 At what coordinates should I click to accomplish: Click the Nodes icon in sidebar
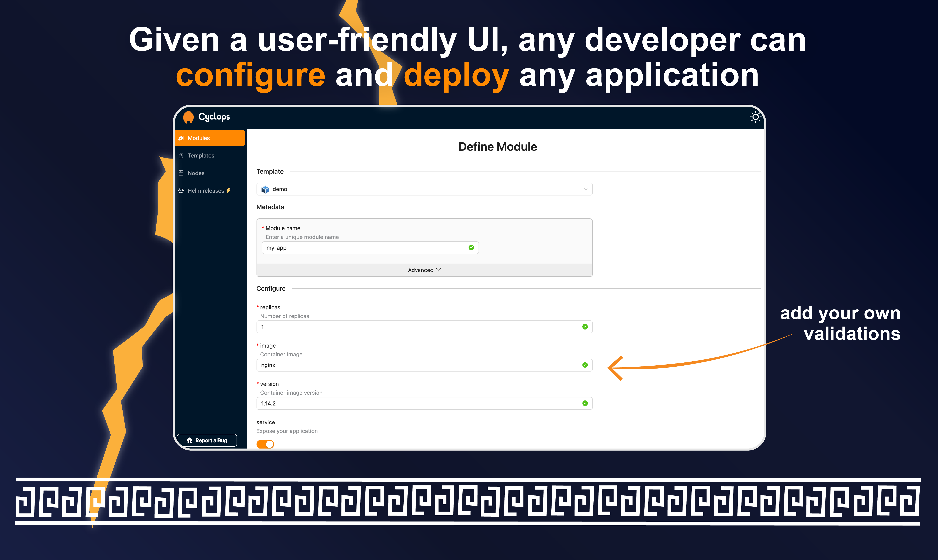[x=181, y=173]
